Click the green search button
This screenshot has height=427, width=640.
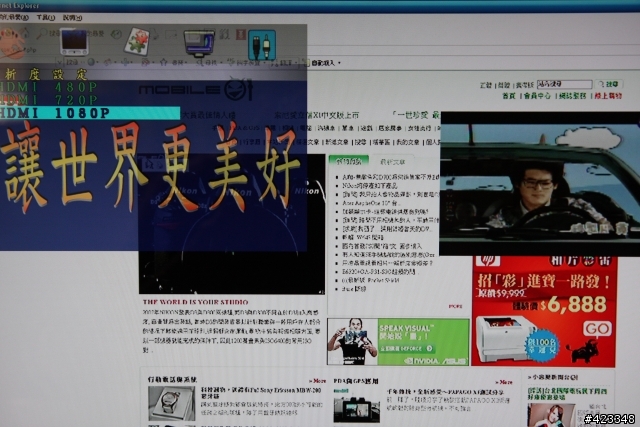[x=609, y=84]
